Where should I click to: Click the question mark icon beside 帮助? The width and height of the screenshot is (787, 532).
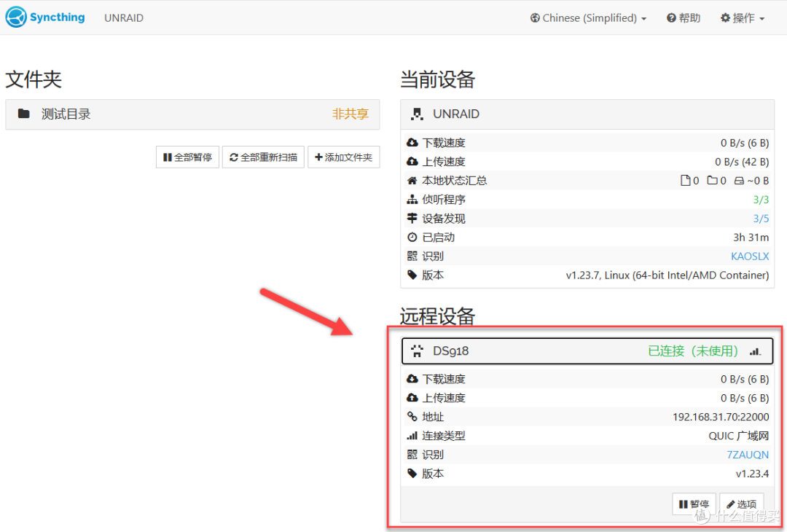tap(671, 18)
